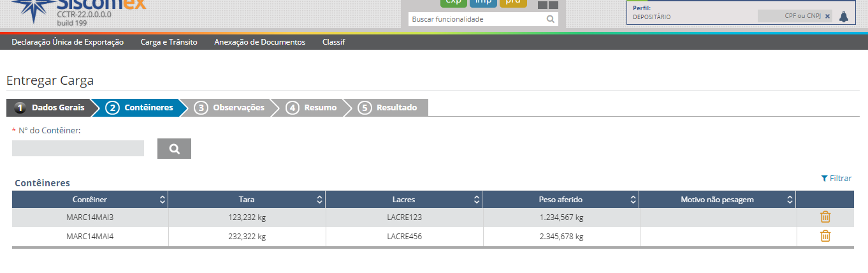The image size is (868, 273).
Task: Click magnifier icon in Buscar funcionalidade
Action: click(551, 19)
